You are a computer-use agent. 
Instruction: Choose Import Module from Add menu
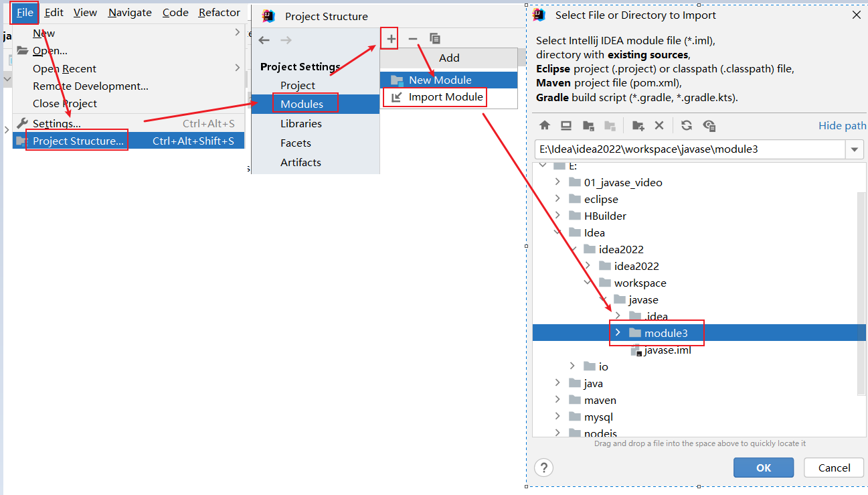click(445, 97)
